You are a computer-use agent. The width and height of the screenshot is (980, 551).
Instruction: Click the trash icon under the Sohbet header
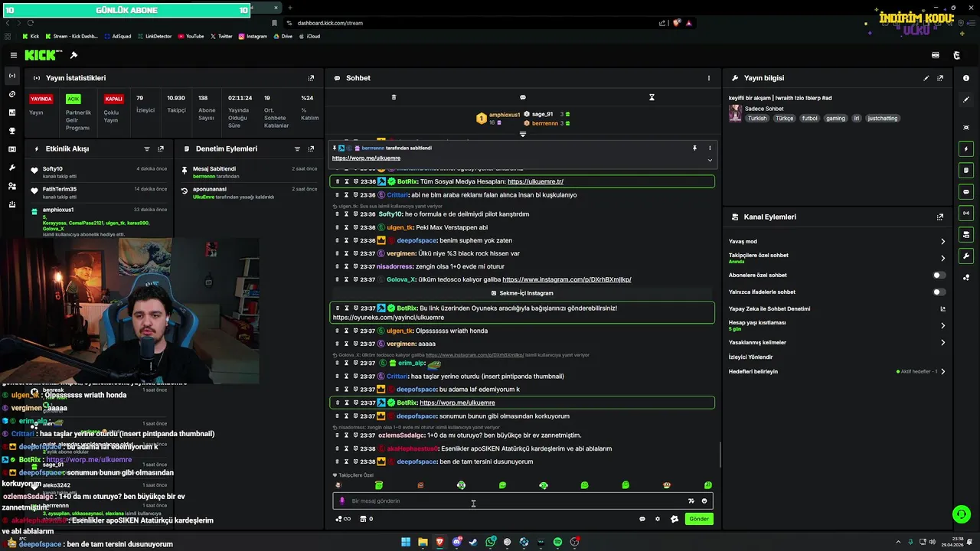[394, 97]
